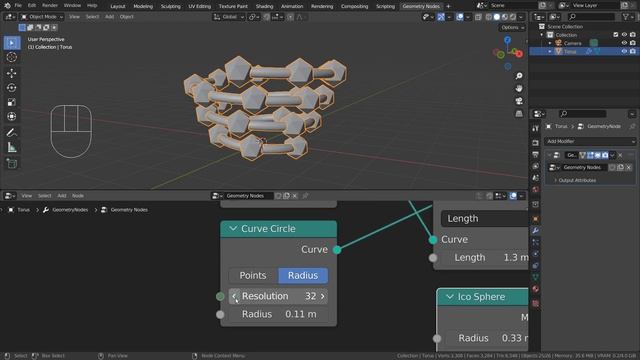
Task: Switch to wireframe viewport shading
Action: coord(489,17)
